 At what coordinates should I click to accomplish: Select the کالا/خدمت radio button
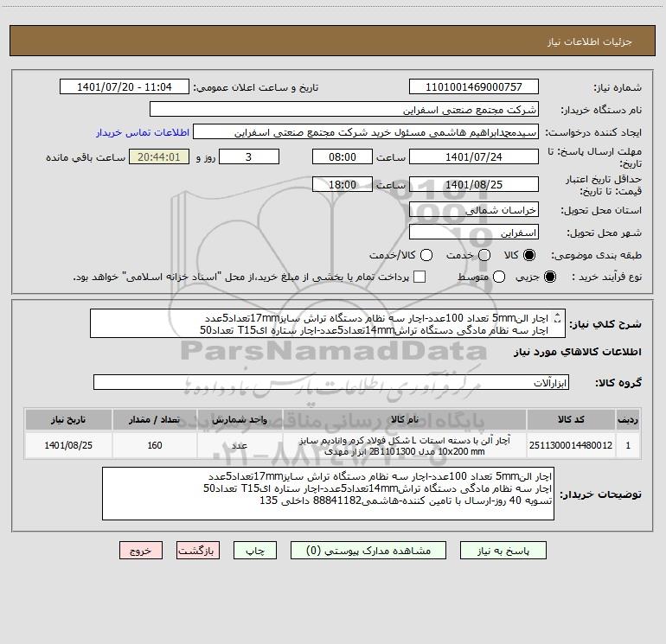coord(426,255)
